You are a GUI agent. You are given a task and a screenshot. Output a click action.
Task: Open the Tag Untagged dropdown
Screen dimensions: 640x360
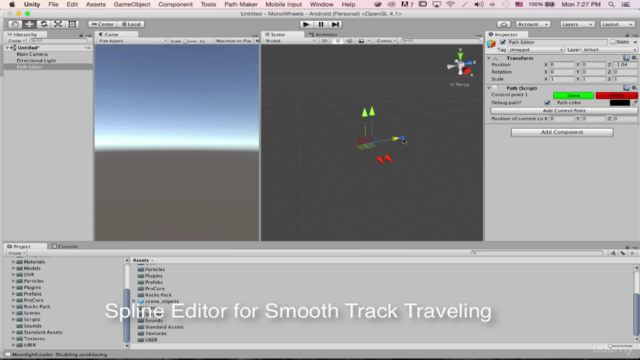pyautogui.click(x=536, y=50)
